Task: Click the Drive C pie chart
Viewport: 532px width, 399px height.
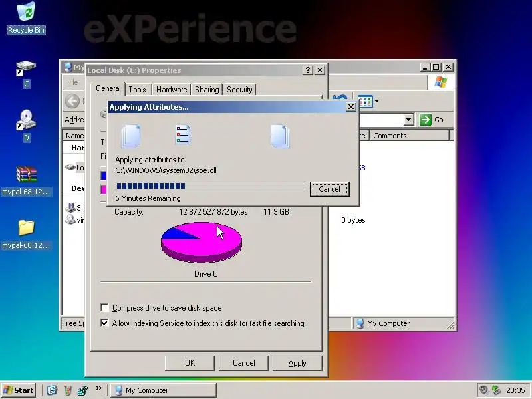Action: 201,242
